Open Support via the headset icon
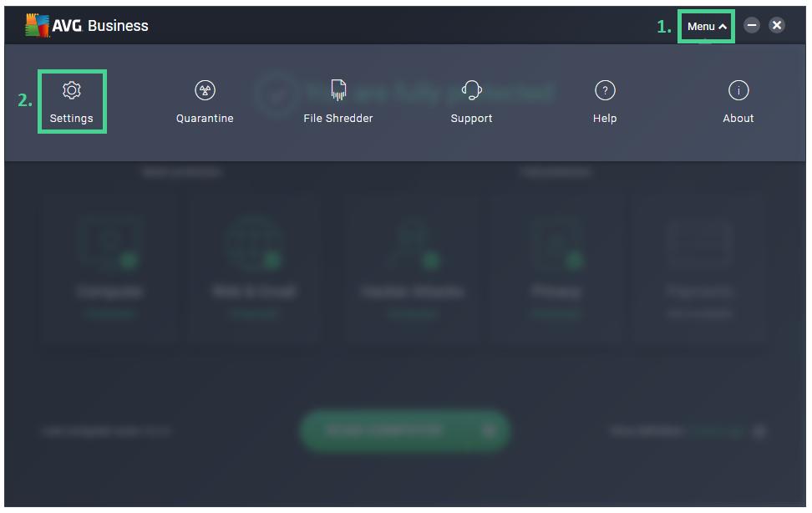812x513 pixels. (x=472, y=90)
